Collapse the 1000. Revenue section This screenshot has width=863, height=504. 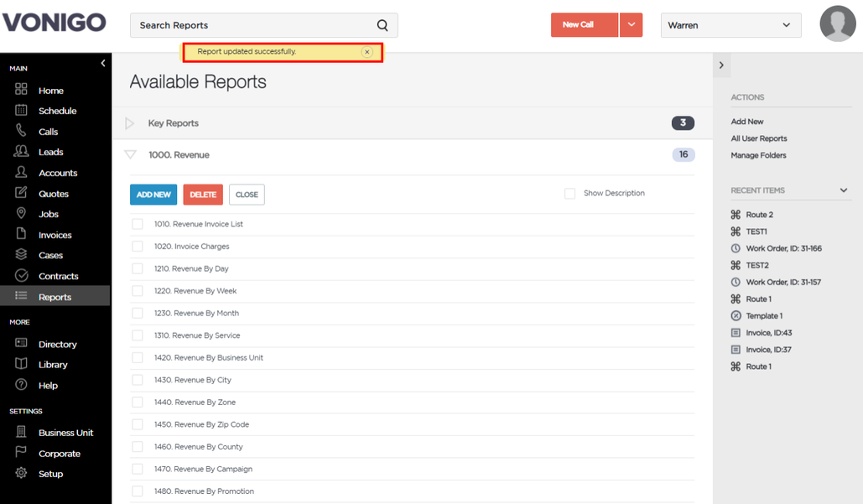tap(131, 154)
